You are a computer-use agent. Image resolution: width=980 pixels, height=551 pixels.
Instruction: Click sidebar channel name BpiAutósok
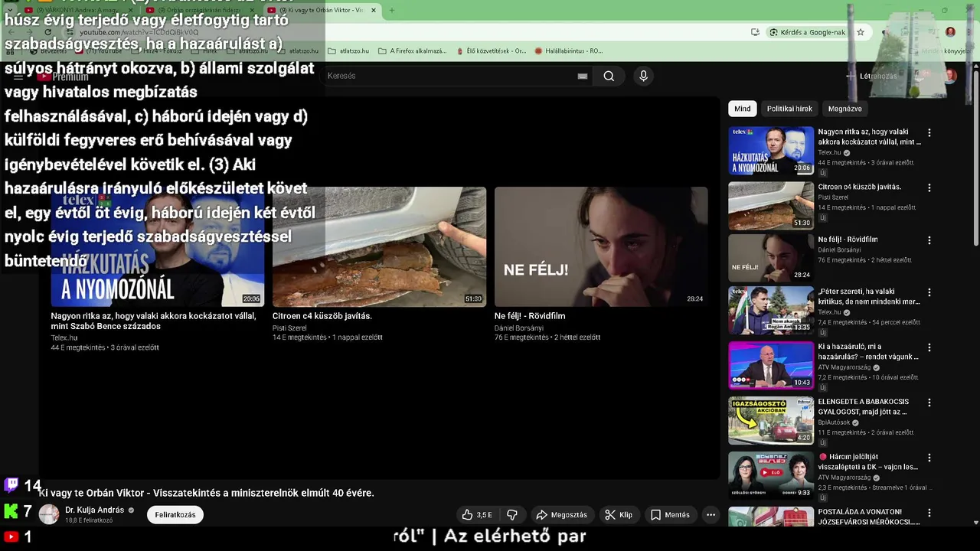(834, 422)
